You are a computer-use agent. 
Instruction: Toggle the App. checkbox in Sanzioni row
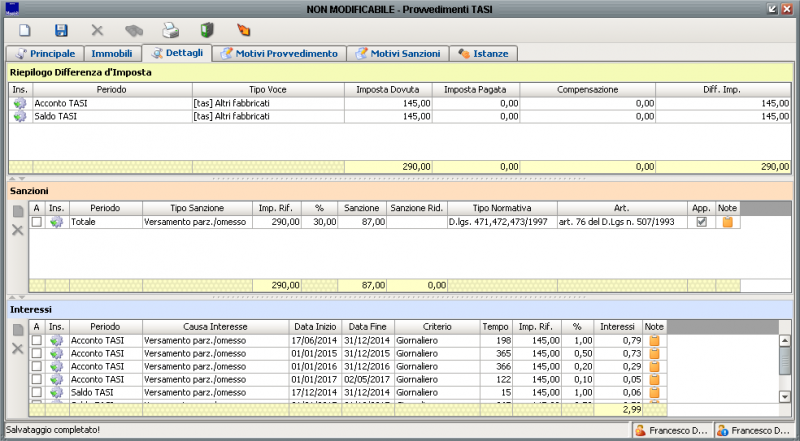point(702,222)
